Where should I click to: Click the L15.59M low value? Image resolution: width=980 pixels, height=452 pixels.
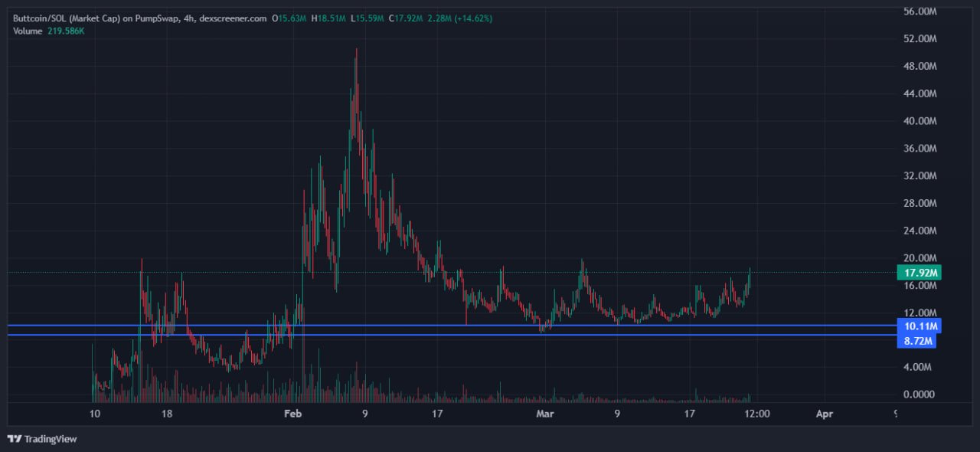[367, 18]
